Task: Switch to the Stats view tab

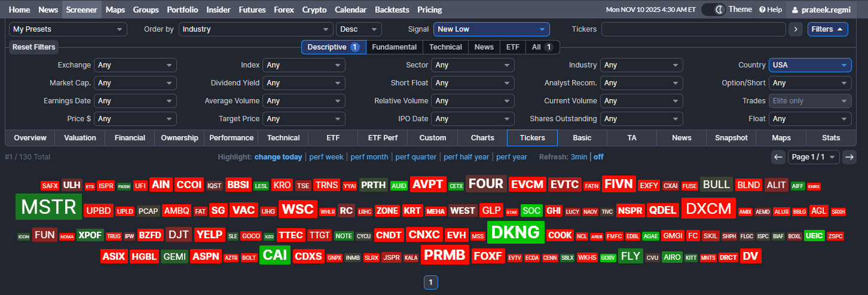Action: tap(831, 138)
